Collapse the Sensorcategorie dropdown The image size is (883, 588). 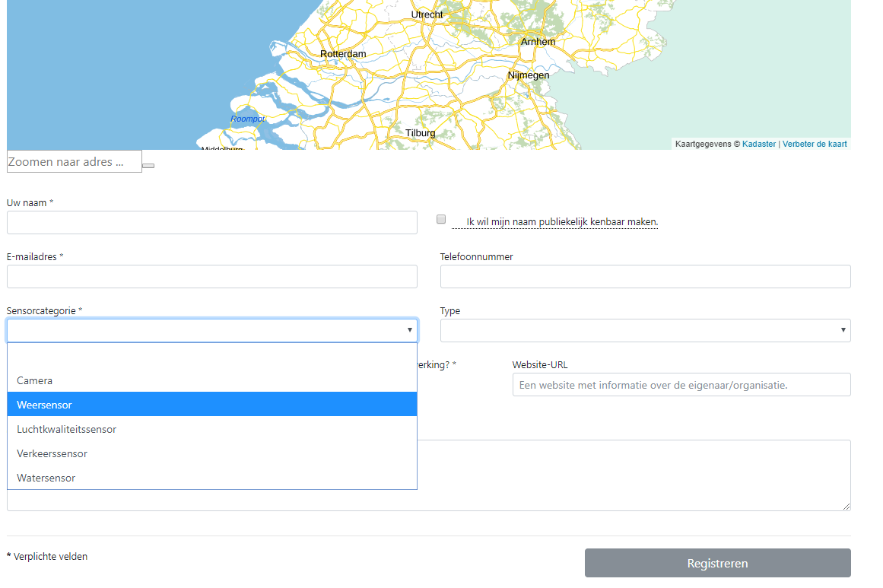click(x=211, y=330)
